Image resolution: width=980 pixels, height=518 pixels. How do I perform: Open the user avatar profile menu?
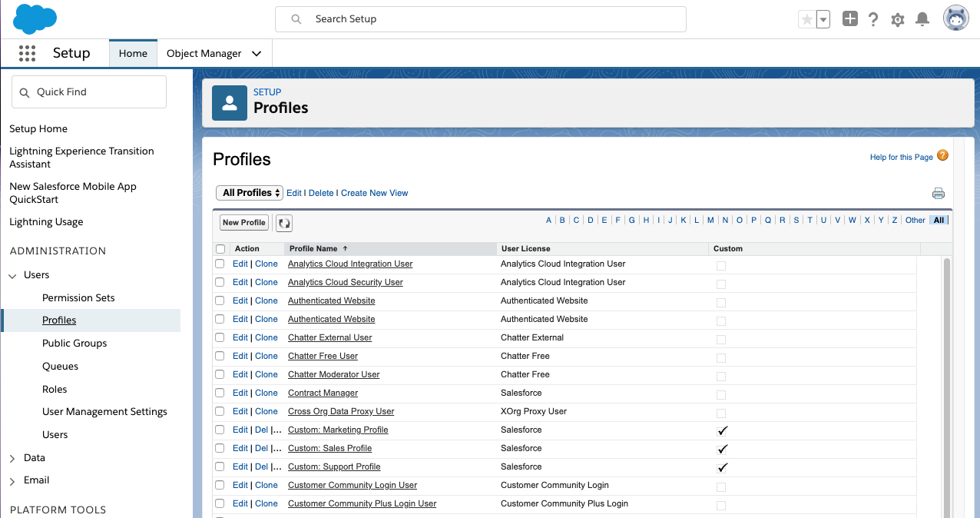click(x=956, y=18)
